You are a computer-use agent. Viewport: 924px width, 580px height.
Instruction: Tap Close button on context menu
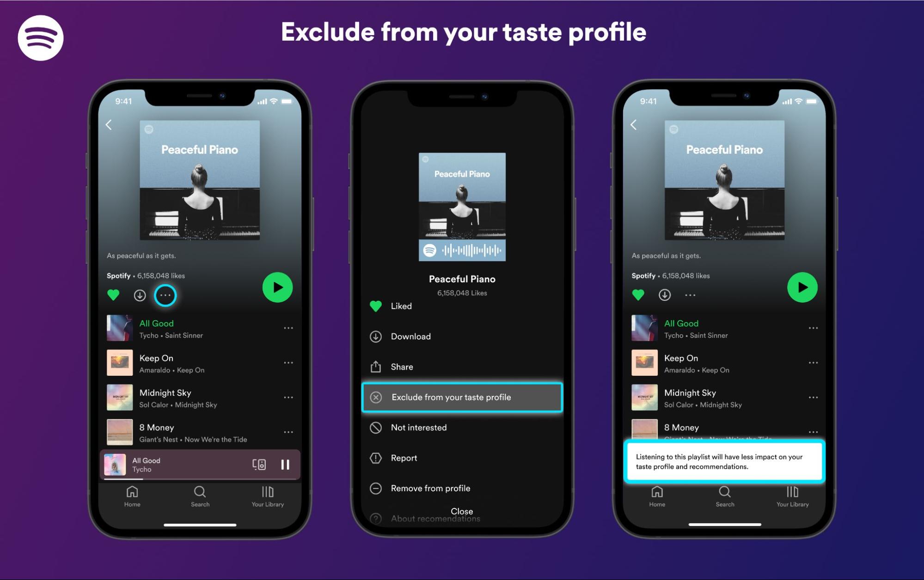pyautogui.click(x=462, y=511)
